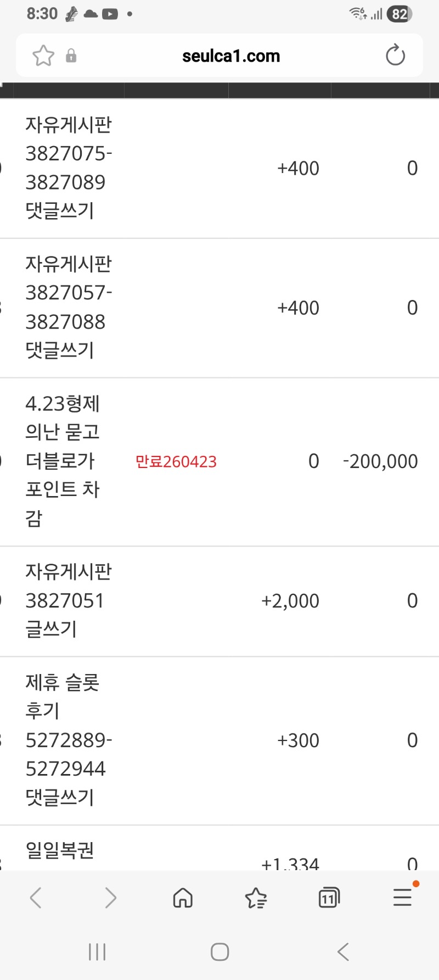
Task: Tap the bookmark star in address bar
Action: pyautogui.click(x=43, y=55)
